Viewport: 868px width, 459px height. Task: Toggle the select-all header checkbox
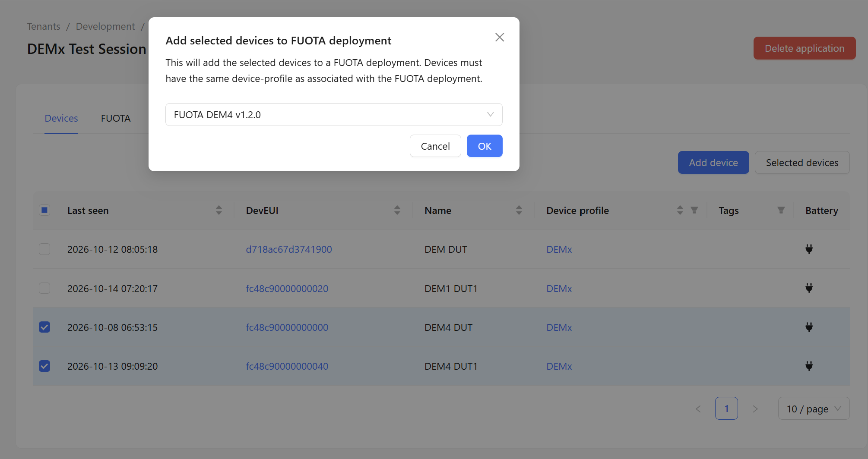tap(44, 211)
